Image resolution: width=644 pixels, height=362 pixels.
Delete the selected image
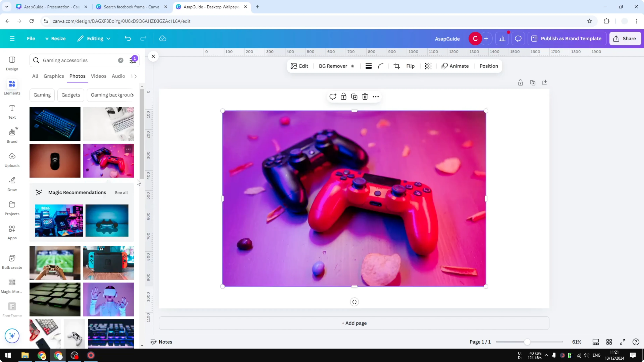point(365,96)
